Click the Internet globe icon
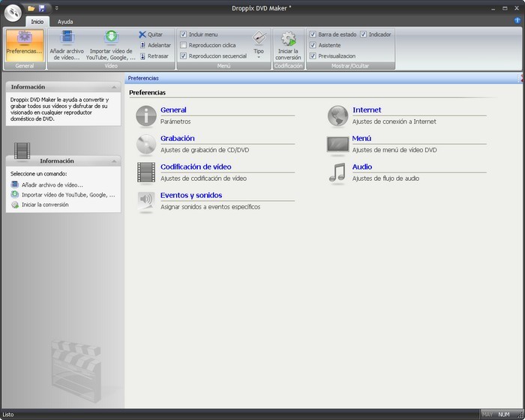 point(337,116)
